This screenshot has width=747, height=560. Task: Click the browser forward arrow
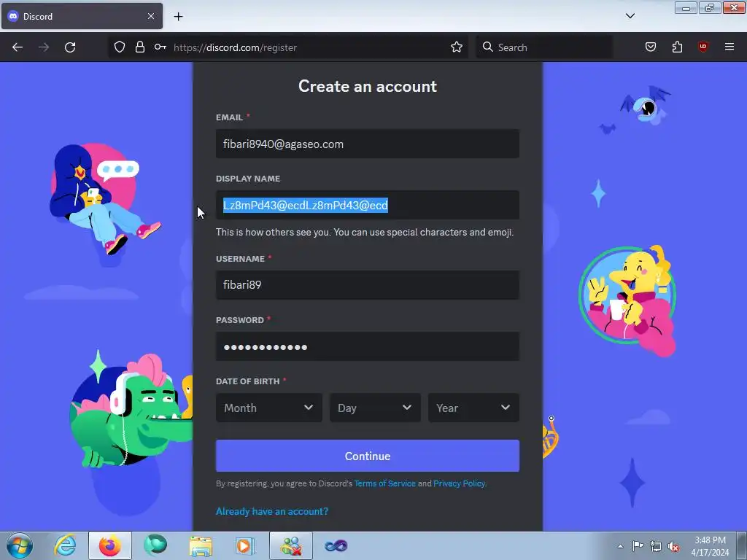44,47
